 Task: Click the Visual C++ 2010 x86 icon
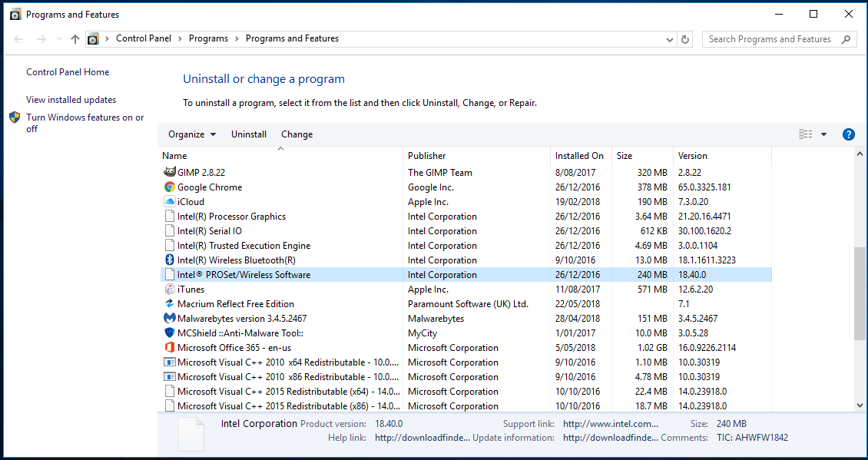tap(170, 377)
